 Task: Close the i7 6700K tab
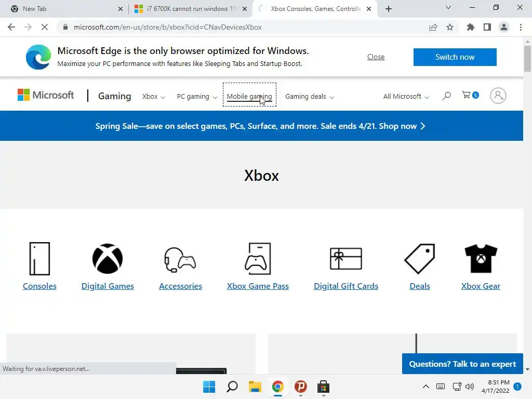(245, 9)
